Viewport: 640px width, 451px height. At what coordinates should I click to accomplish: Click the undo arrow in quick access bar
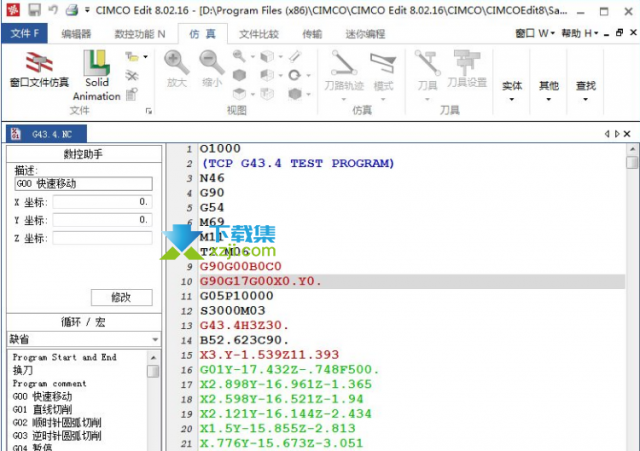pyautogui.click(x=53, y=10)
